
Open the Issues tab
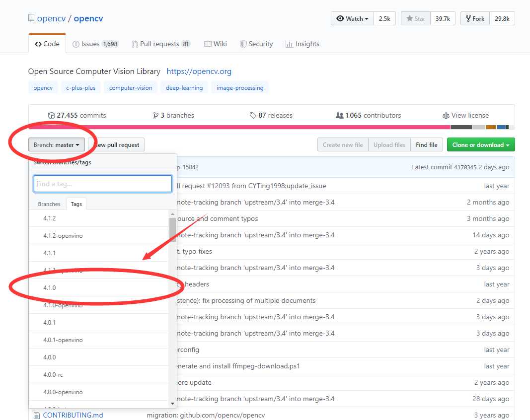click(x=95, y=44)
